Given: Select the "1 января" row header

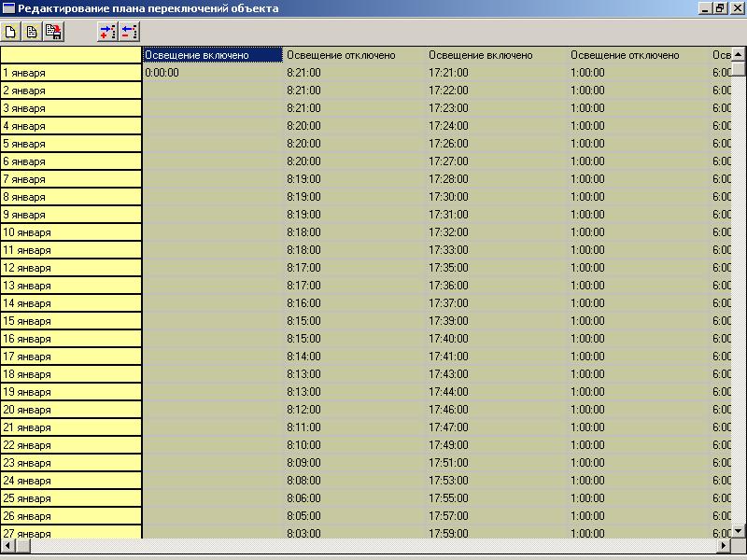Looking at the screenshot, I should pos(71,73).
